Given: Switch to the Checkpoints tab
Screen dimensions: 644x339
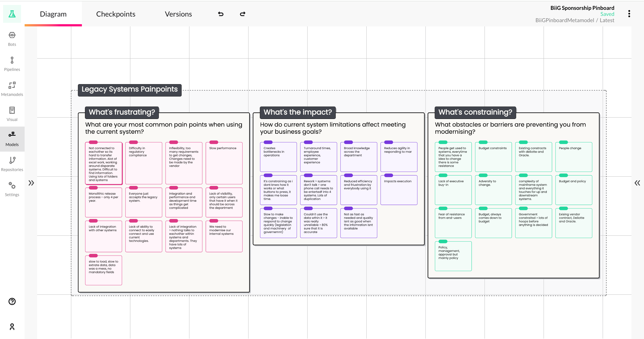Looking at the screenshot, I should tap(115, 14).
